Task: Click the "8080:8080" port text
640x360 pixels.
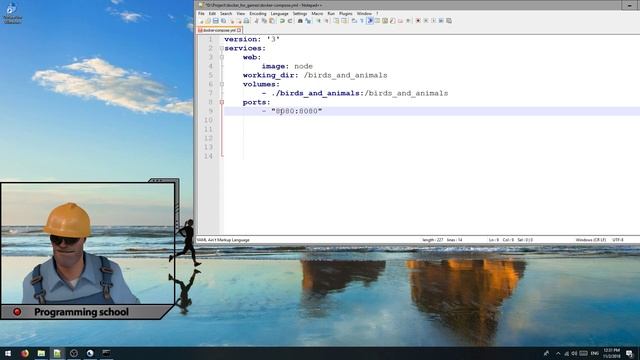Action: coord(297,111)
